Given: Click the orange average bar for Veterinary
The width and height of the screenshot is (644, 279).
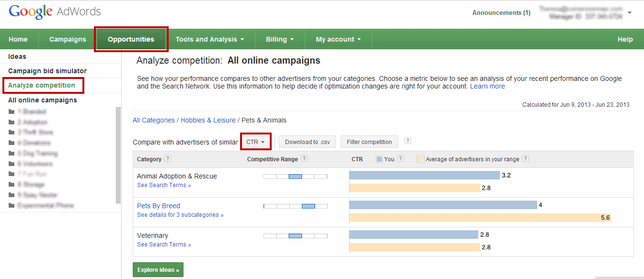Looking at the screenshot, I should [414, 247].
